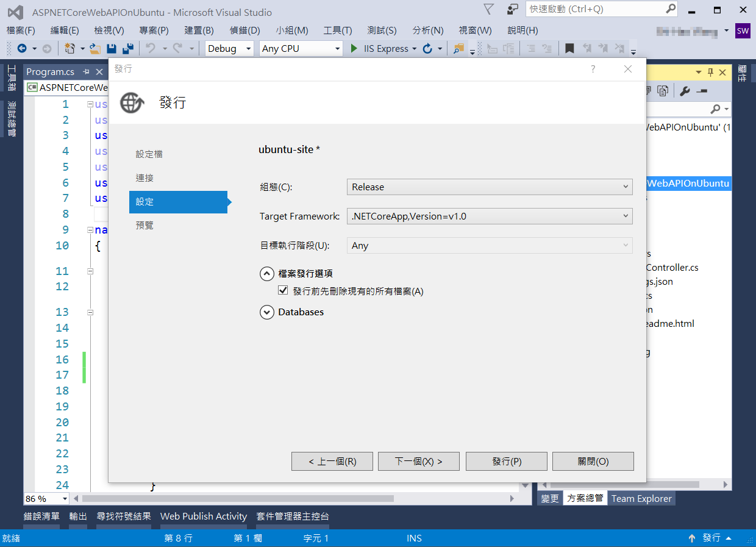The width and height of the screenshot is (756, 547).
Task: Open the 工具(T) menu
Action: pos(338,30)
